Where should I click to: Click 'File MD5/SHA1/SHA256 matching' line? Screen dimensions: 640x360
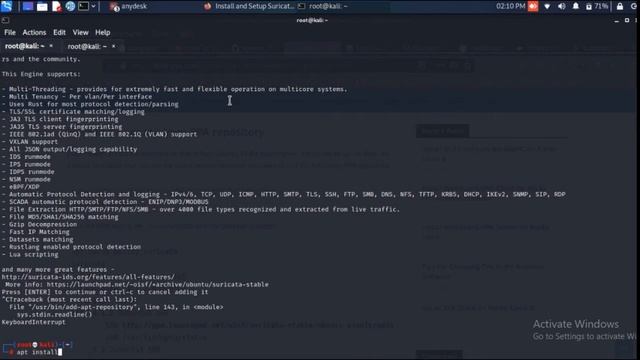click(x=60, y=217)
